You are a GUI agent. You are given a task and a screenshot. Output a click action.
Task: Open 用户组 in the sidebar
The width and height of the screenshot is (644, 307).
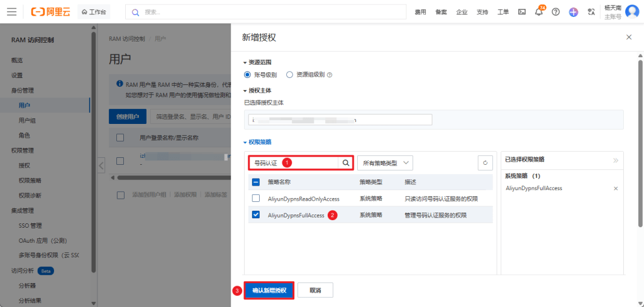(x=28, y=120)
